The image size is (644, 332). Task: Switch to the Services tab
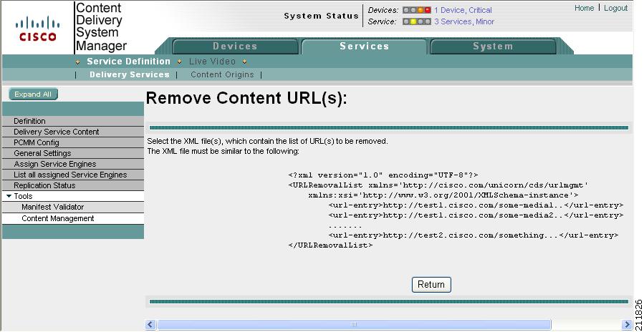pyautogui.click(x=365, y=46)
